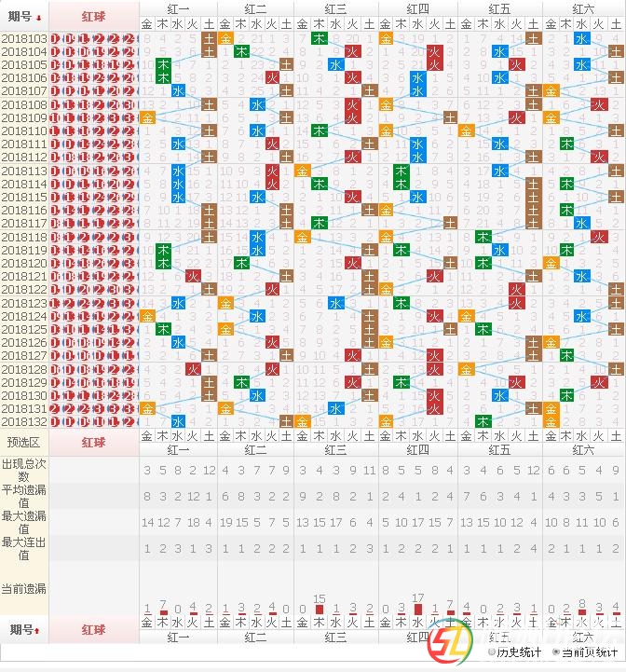Click the 金 tile for 红一 in row 2018109
The image size is (626, 672).
tap(147, 118)
